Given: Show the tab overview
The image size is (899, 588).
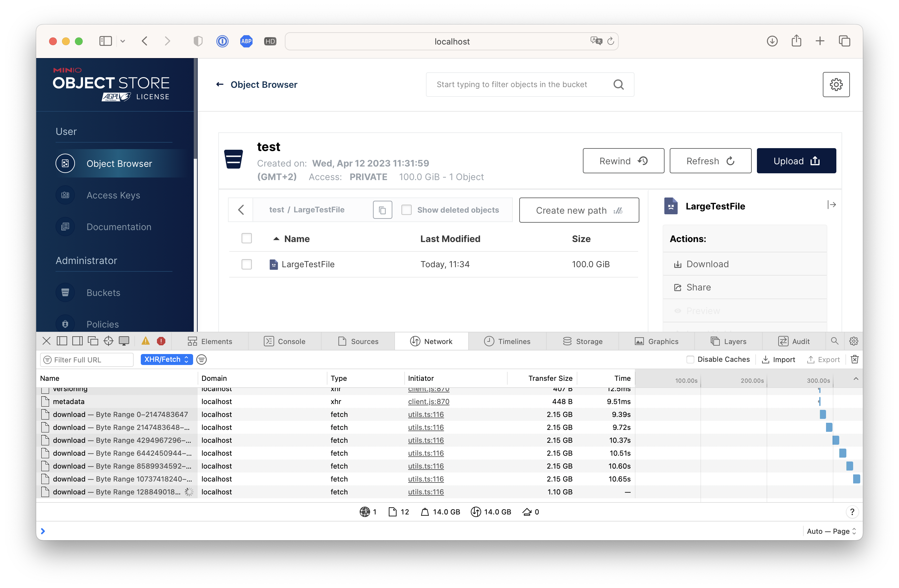Looking at the screenshot, I should [844, 41].
